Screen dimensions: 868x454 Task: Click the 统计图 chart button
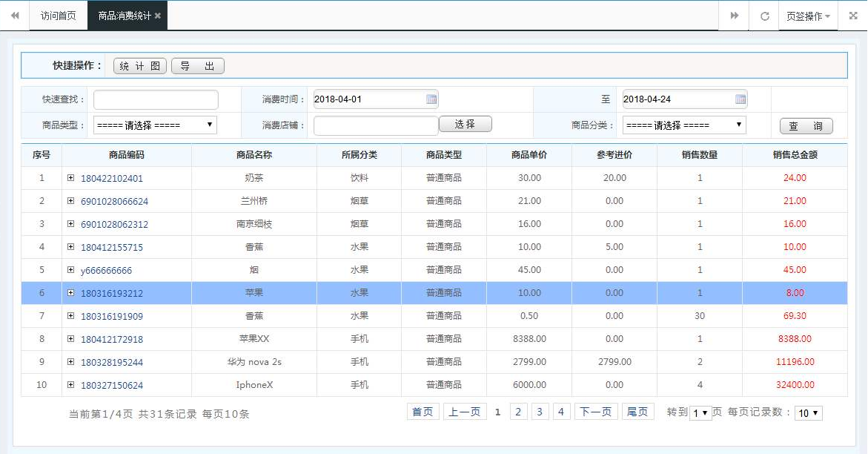[x=139, y=65]
